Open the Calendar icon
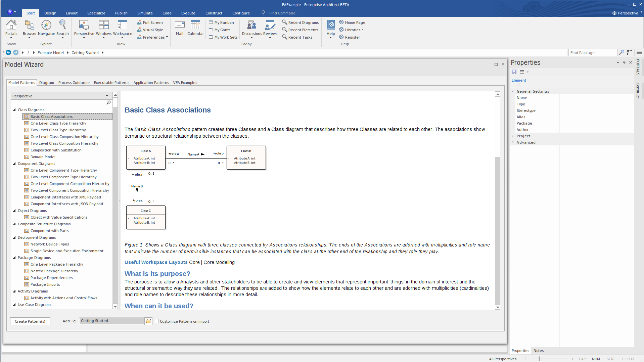Screen dimensions: 644x362 click(x=195, y=26)
